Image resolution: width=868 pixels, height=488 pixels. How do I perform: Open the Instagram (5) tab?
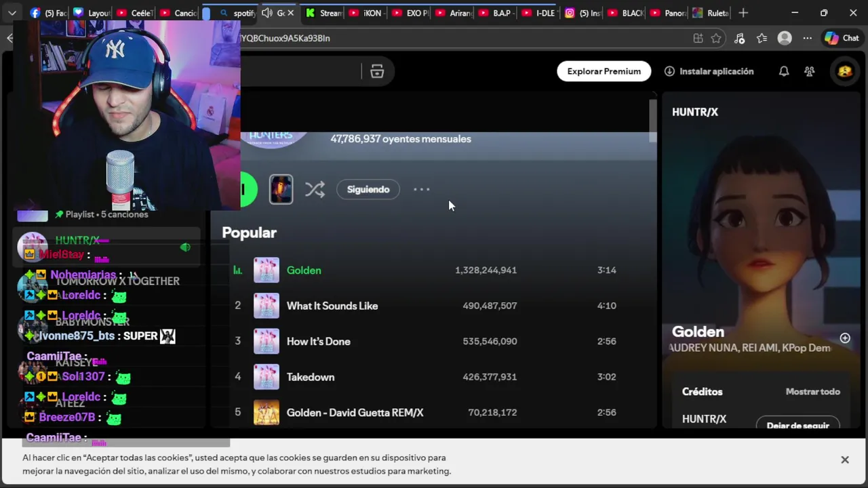click(x=583, y=13)
